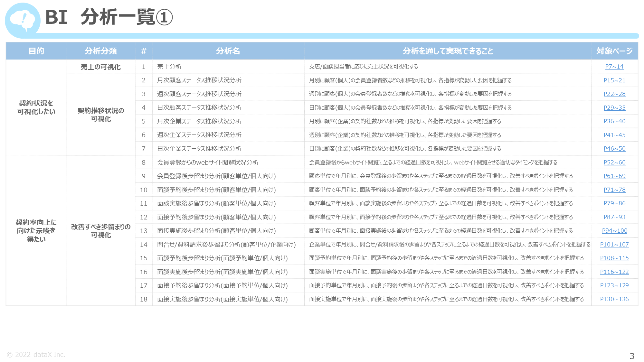Select 面談実施後歩留まり分析(顧客単位/個人向け) cell
This screenshot has height=362, width=644.
coord(228,203)
